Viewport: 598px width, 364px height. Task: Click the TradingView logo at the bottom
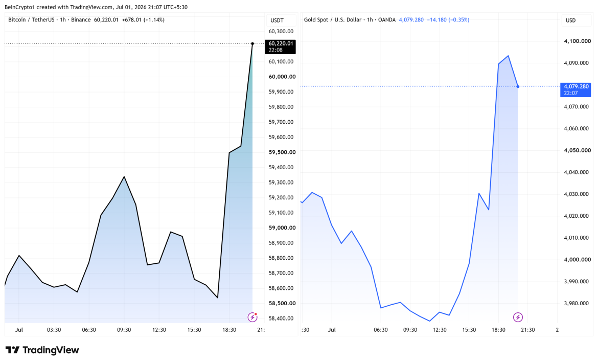coord(42,350)
